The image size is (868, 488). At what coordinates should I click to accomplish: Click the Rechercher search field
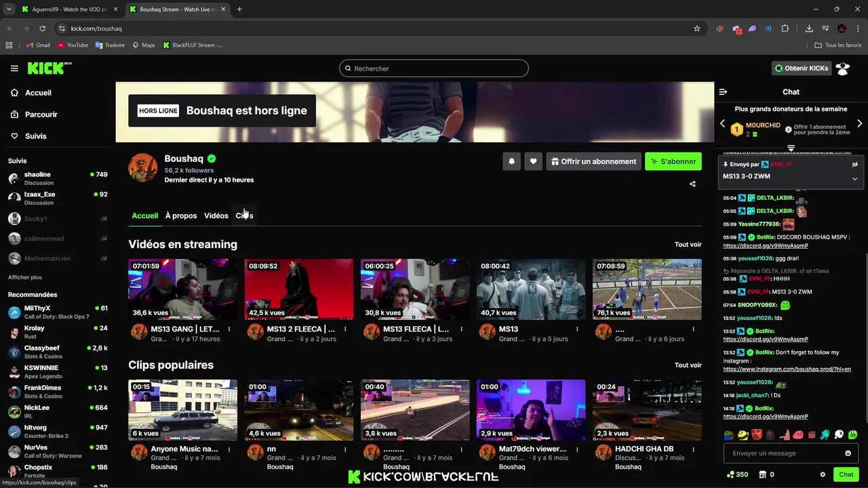434,68
